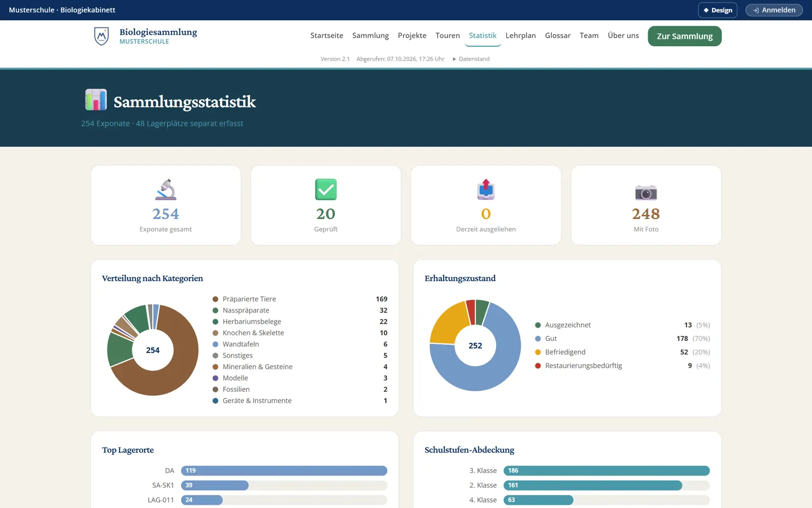Click the blue Gut legend dot
Viewport: 812px width, 508px height.
538,339
